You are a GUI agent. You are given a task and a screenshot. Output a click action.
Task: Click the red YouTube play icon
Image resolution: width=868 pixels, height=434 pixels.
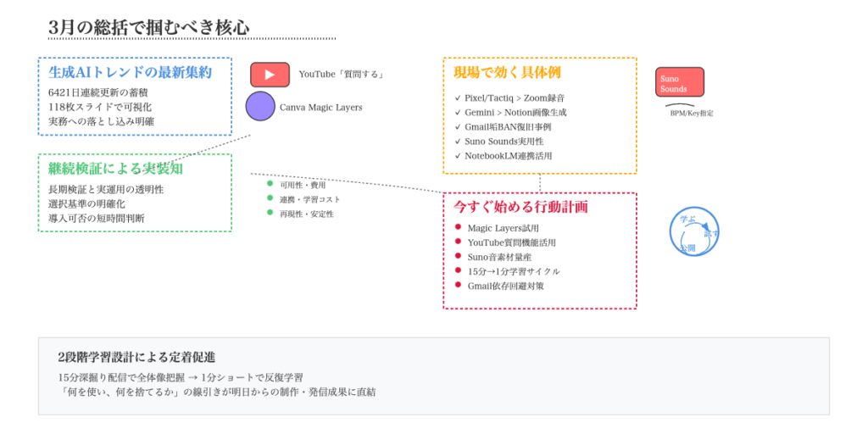(270, 75)
